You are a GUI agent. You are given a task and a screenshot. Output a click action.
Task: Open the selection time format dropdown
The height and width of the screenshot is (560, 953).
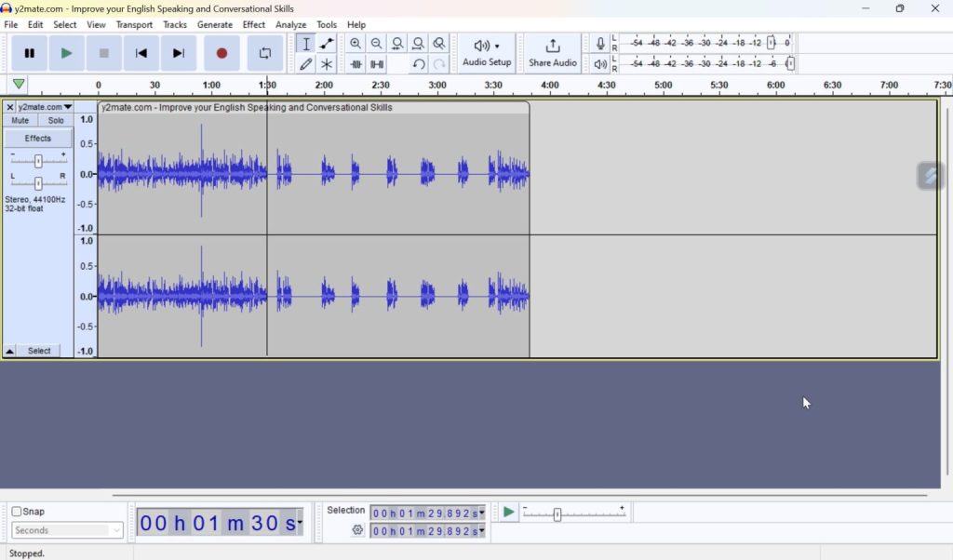[482, 513]
